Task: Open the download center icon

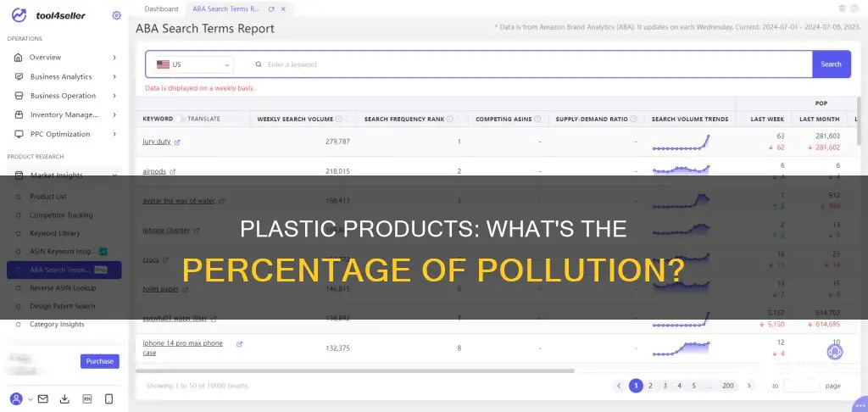Action: point(64,398)
